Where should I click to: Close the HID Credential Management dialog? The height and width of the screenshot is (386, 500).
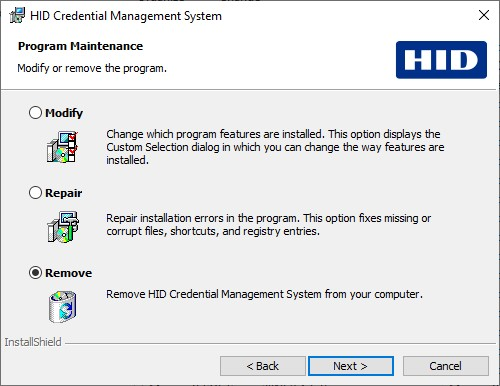pos(484,15)
